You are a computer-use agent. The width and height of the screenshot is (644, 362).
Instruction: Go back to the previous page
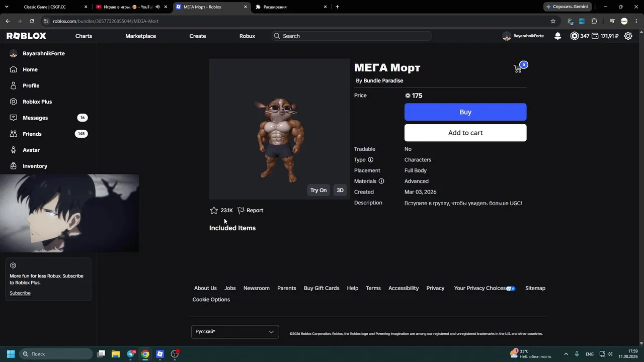click(x=8, y=21)
